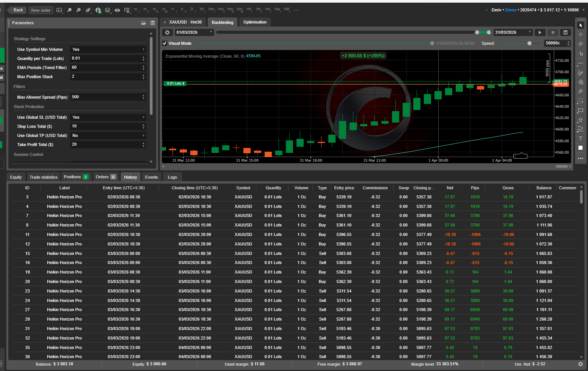The image size is (588, 371).
Task: Select the Text drawing tool
Action: coord(580,138)
